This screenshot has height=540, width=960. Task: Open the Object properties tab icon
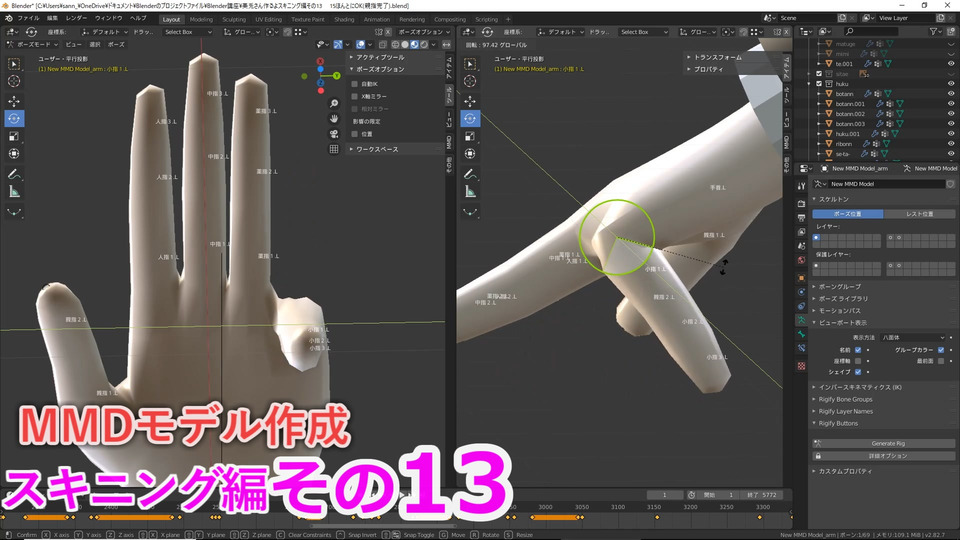(x=801, y=278)
